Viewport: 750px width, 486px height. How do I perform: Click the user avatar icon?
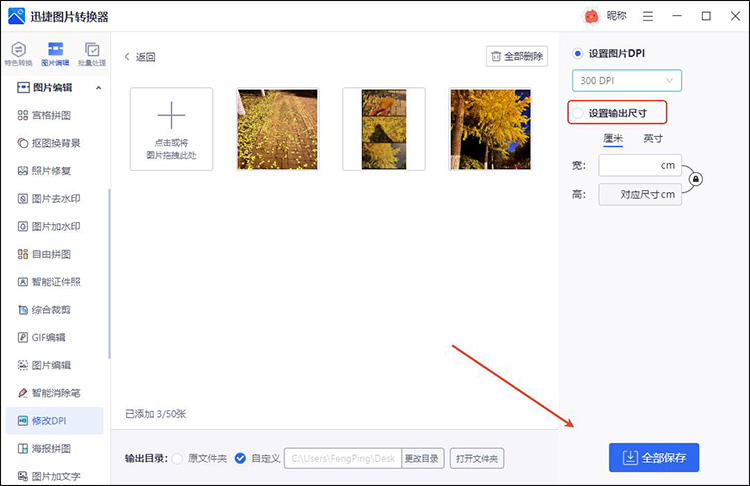(x=591, y=16)
